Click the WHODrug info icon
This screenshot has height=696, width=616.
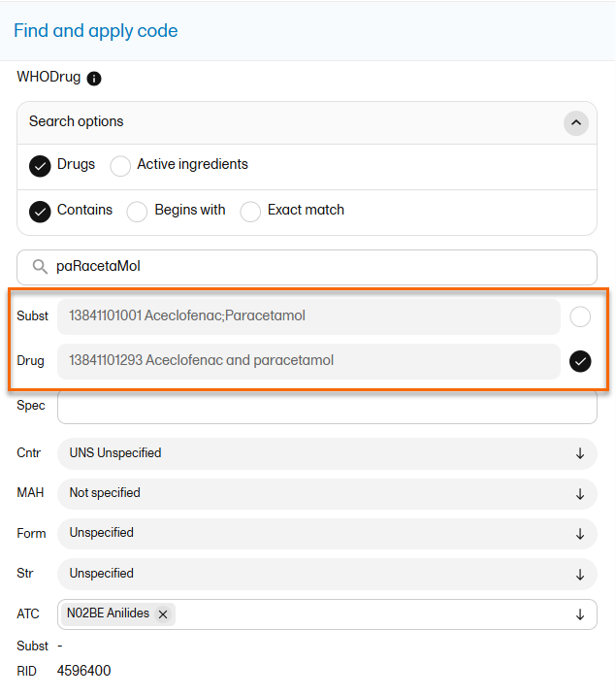pos(94,79)
